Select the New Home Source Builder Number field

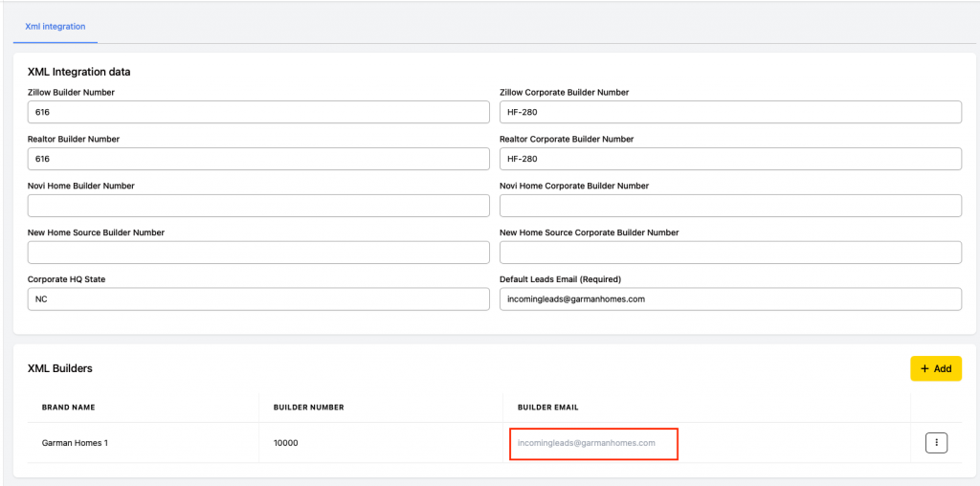[258, 253]
